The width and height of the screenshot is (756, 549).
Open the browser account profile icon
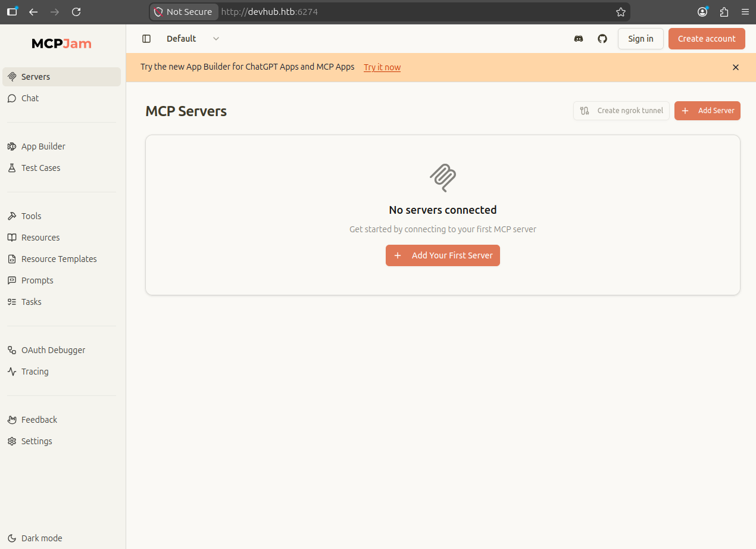[x=703, y=12]
